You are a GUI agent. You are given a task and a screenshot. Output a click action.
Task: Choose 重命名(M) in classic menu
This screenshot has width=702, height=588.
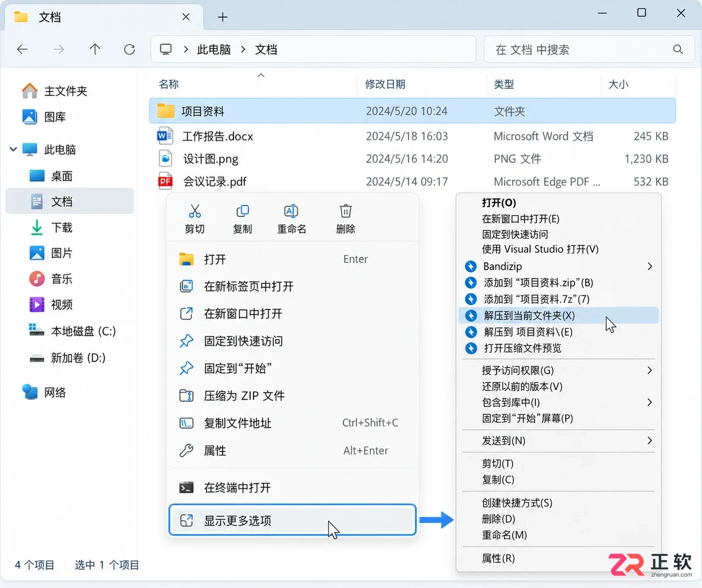tap(559, 535)
